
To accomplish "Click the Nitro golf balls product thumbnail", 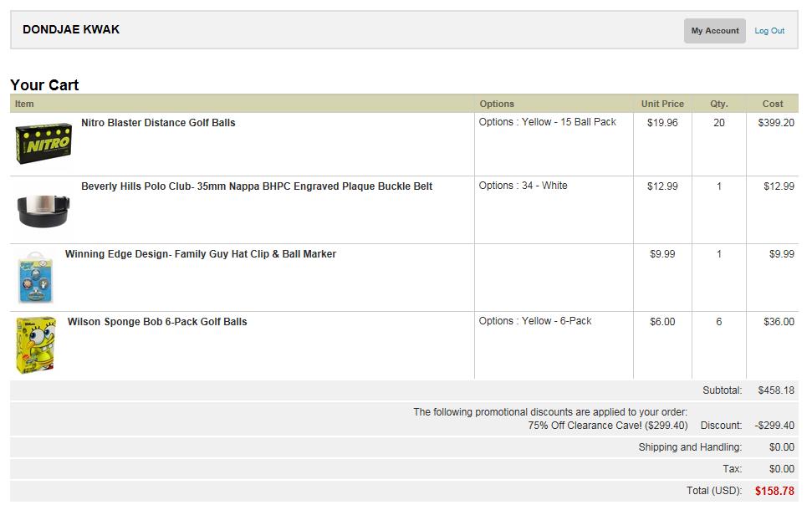I will [43, 144].
